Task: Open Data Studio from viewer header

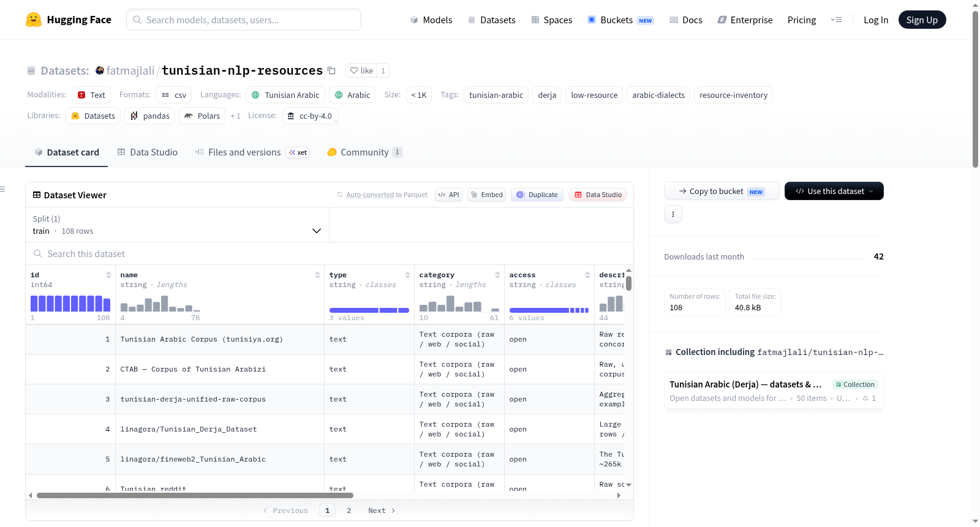Action: pyautogui.click(x=598, y=195)
